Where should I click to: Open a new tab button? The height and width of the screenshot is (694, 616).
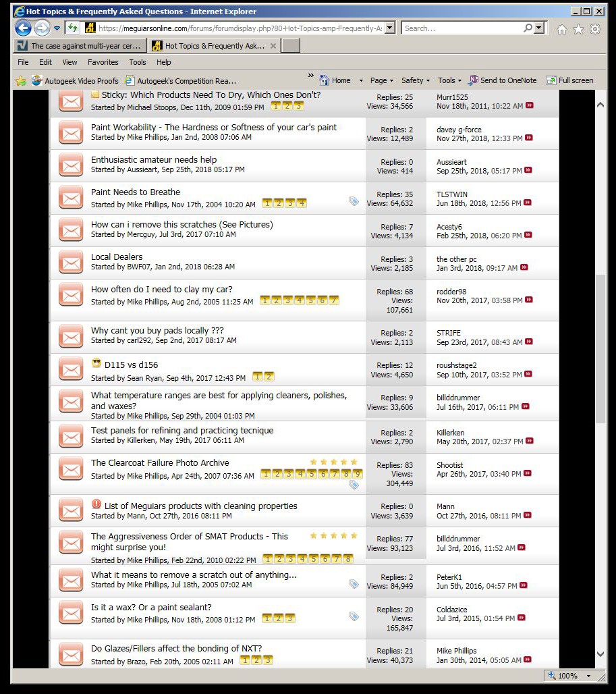(291, 46)
